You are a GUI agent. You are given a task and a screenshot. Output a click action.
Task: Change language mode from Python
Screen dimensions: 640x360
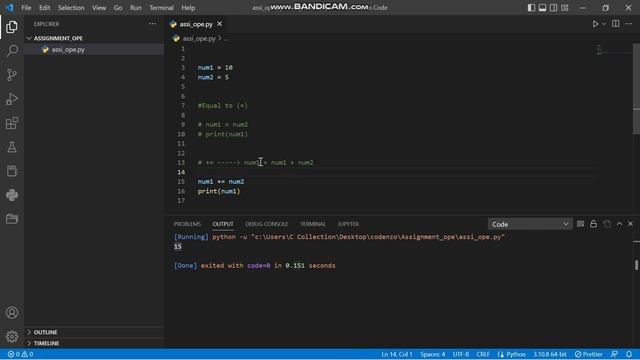point(516,354)
